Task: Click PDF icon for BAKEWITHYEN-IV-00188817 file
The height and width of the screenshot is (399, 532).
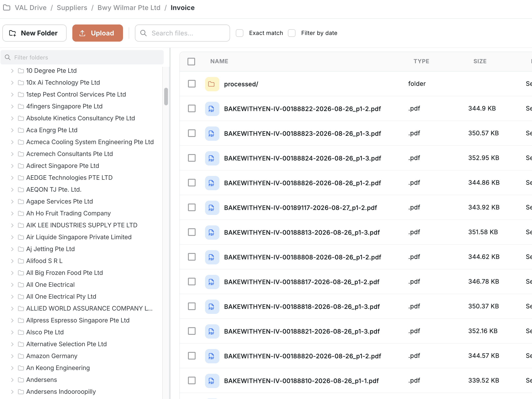Action: tap(212, 282)
